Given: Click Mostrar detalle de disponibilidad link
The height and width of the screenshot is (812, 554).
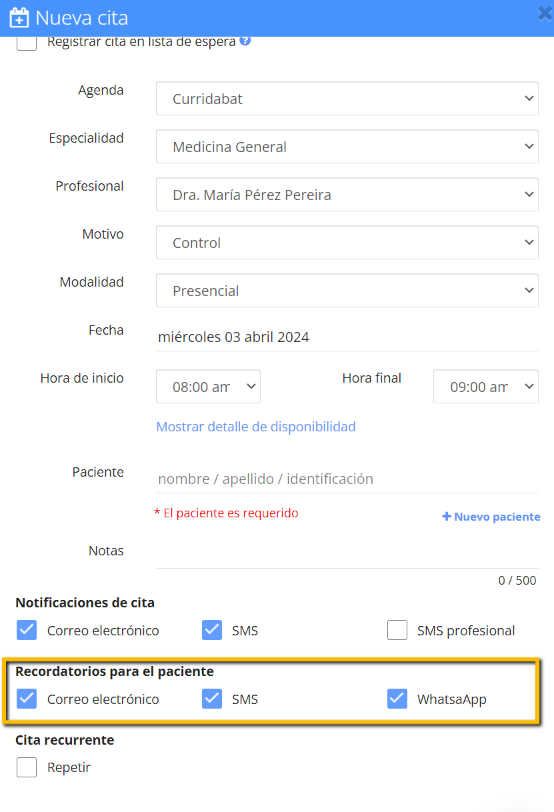Looking at the screenshot, I should pos(256,427).
